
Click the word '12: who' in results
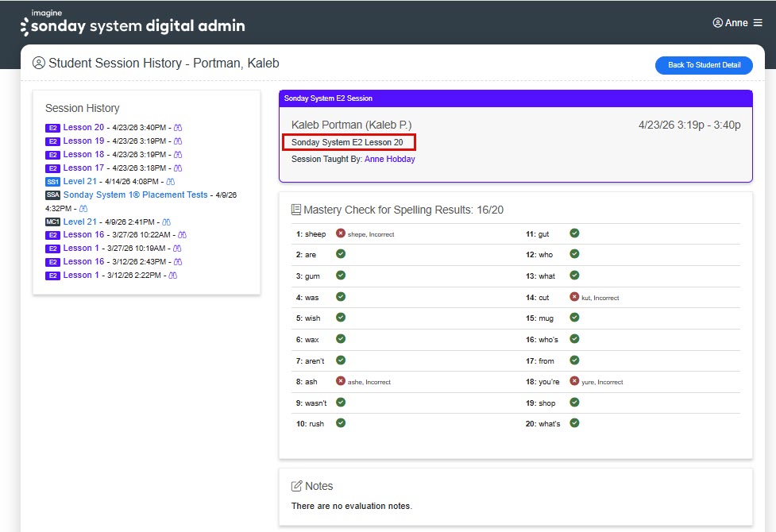539,254
